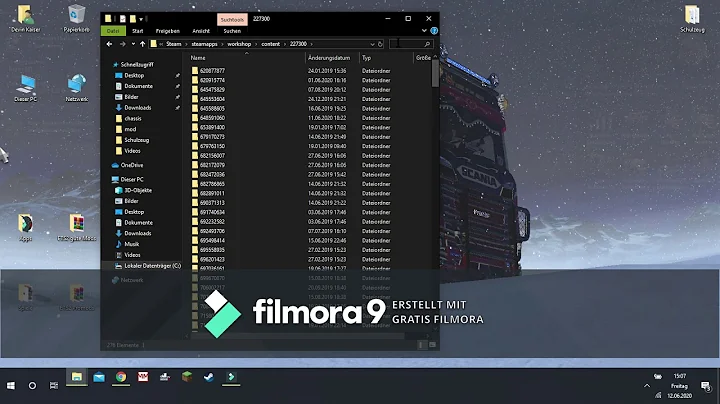Image resolution: width=720 pixels, height=404 pixels.
Task: Select folder 645475829 in the list
Action: pyautogui.click(x=212, y=90)
